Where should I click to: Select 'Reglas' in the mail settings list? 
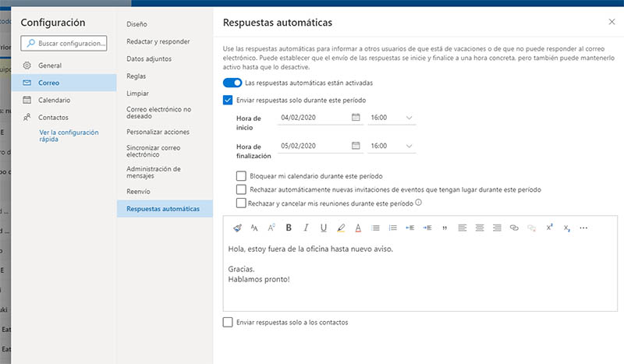(137, 76)
